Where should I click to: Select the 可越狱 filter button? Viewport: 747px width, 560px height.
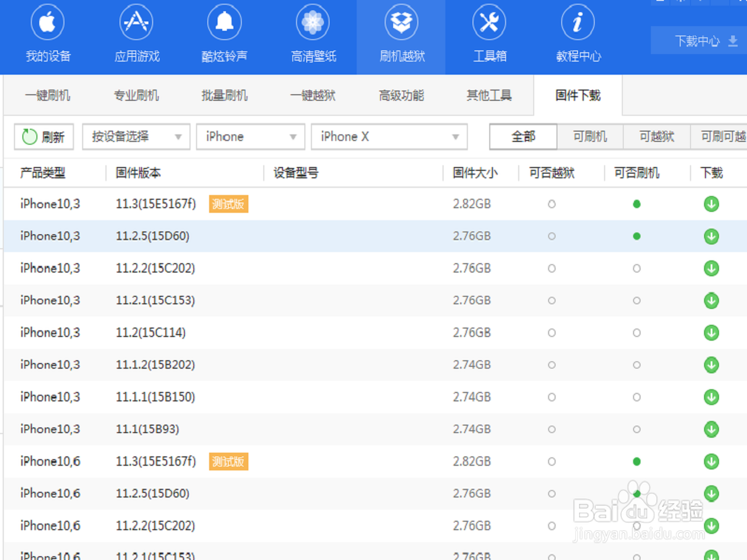[x=656, y=137]
